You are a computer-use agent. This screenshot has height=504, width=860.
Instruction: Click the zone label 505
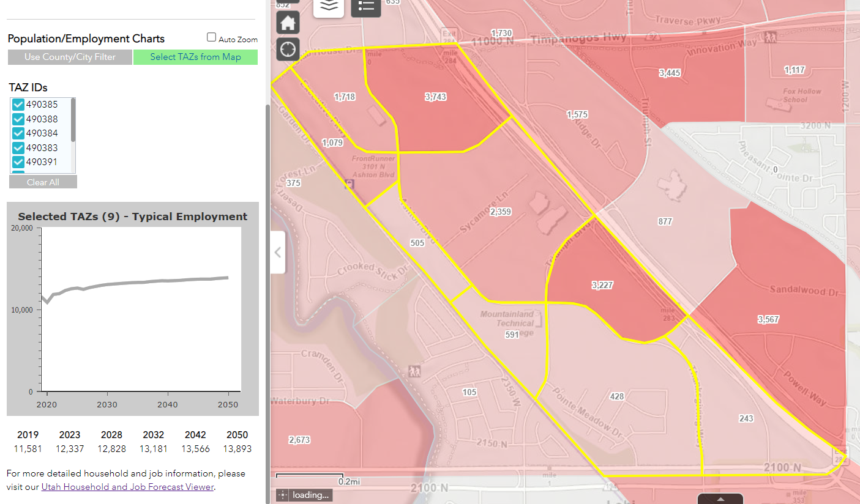point(417,243)
